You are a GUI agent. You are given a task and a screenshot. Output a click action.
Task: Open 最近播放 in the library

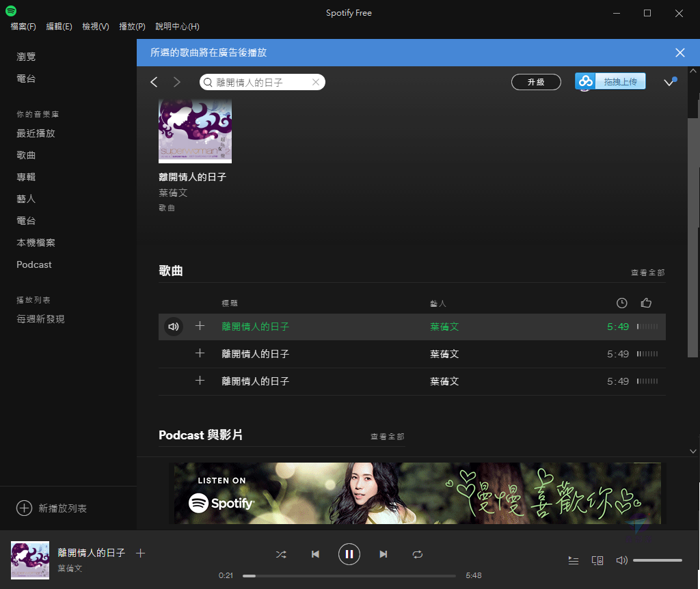[x=36, y=133]
